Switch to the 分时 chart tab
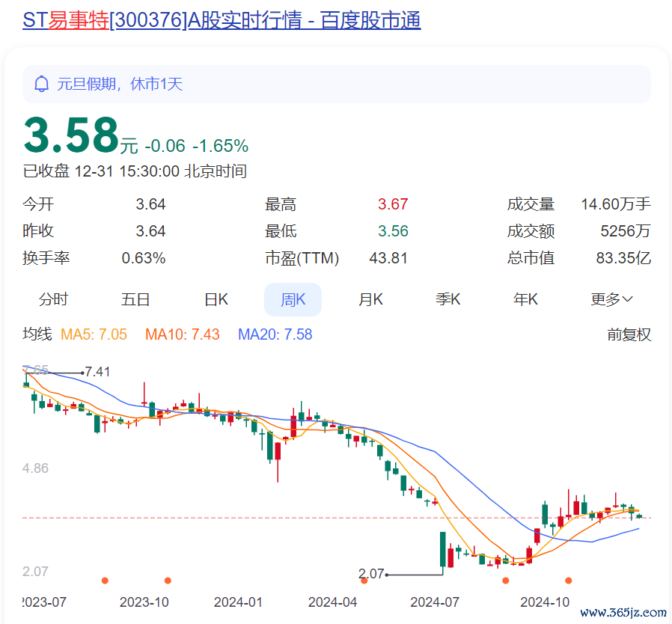 [x=53, y=299]
